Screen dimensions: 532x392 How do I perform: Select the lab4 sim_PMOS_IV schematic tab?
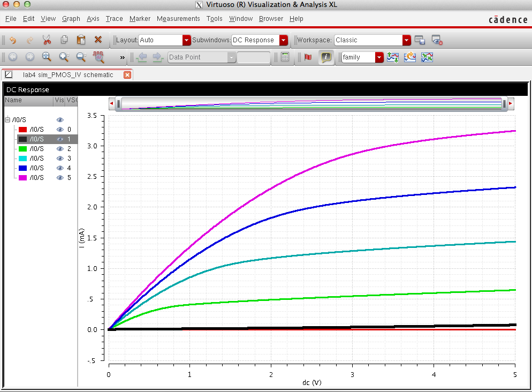(x=67, y=74)
